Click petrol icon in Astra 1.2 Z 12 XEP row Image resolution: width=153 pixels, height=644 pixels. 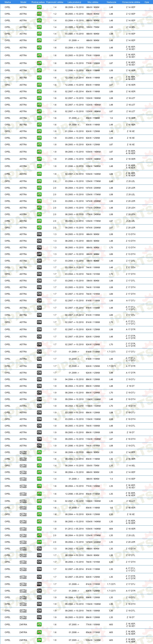point(39,14)
